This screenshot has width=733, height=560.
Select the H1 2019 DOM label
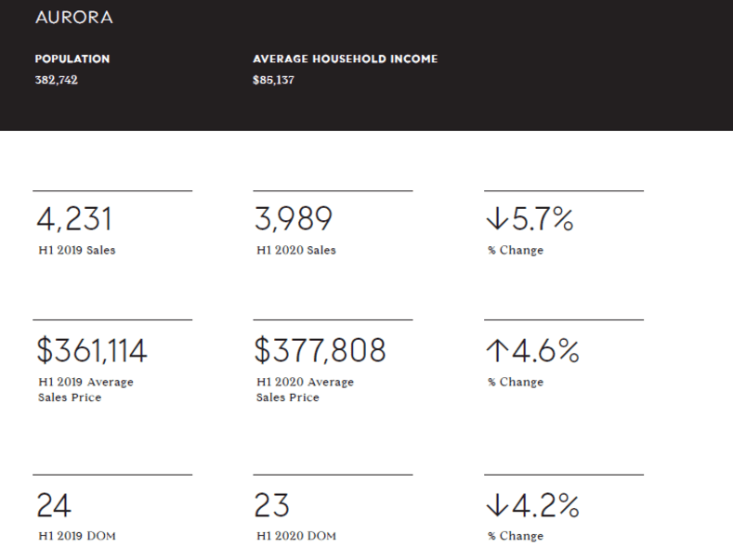pos(77,536)
